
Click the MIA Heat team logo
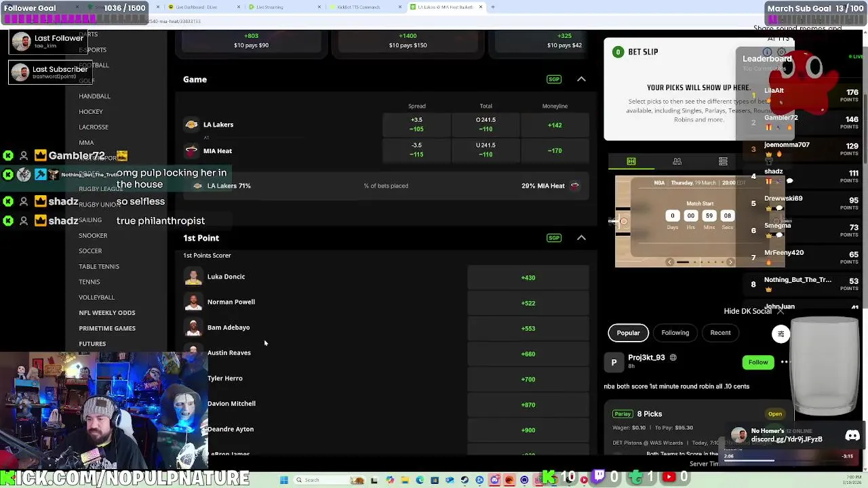[192, 151]
